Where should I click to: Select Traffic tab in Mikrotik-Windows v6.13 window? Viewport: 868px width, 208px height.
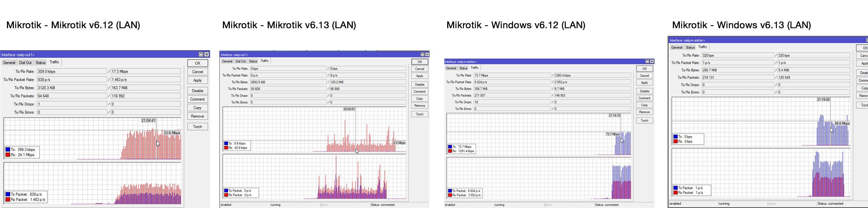point(703,47)
